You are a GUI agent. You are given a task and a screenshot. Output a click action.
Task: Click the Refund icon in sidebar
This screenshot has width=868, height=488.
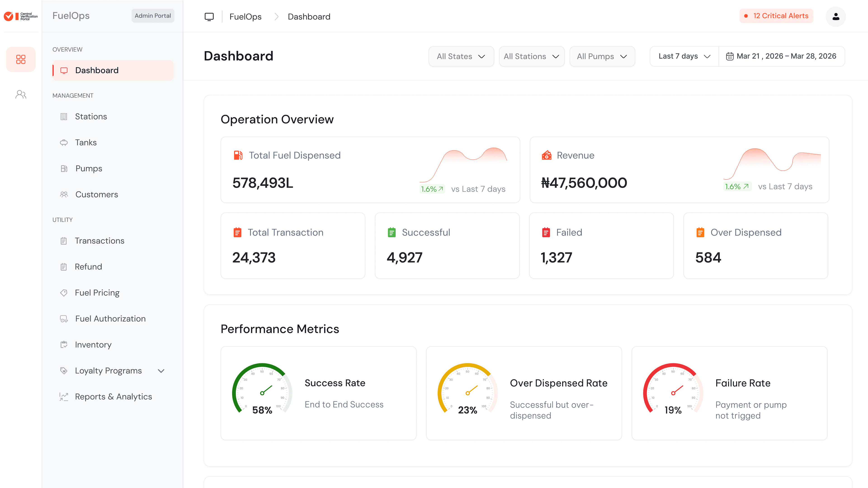64,267
